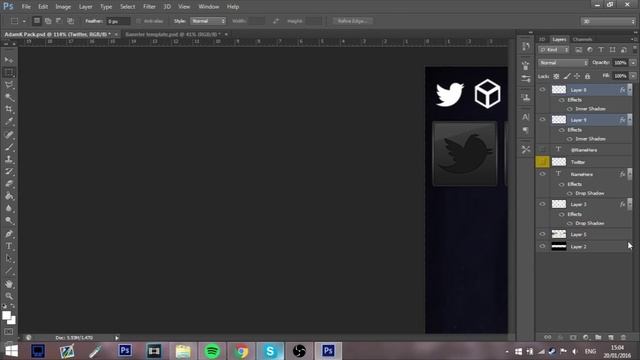640x360 pixels.
Task: Click the Opacity percentage field
Action: point(620,63)
